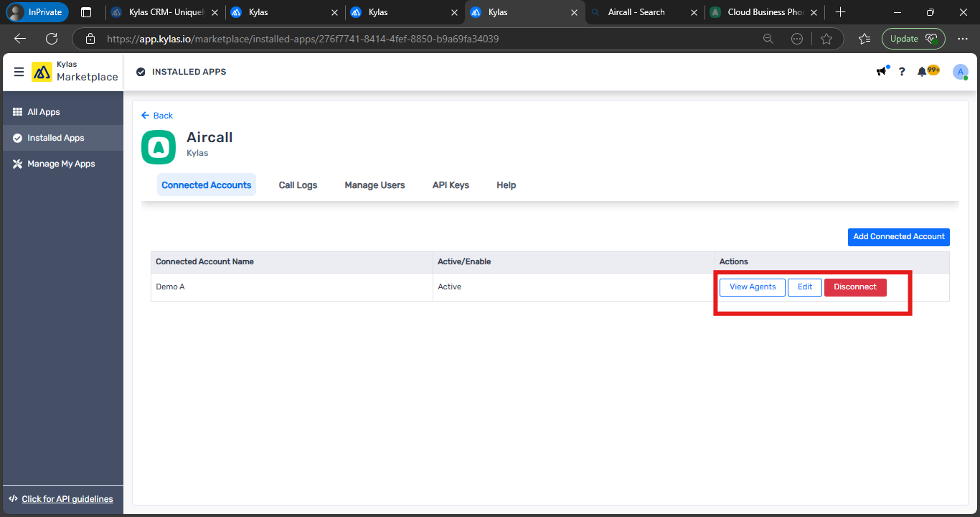This screenshot has height=517, width=980.
Task: Click the Kylas Marketplace logo
Action: tap(75, 72)
